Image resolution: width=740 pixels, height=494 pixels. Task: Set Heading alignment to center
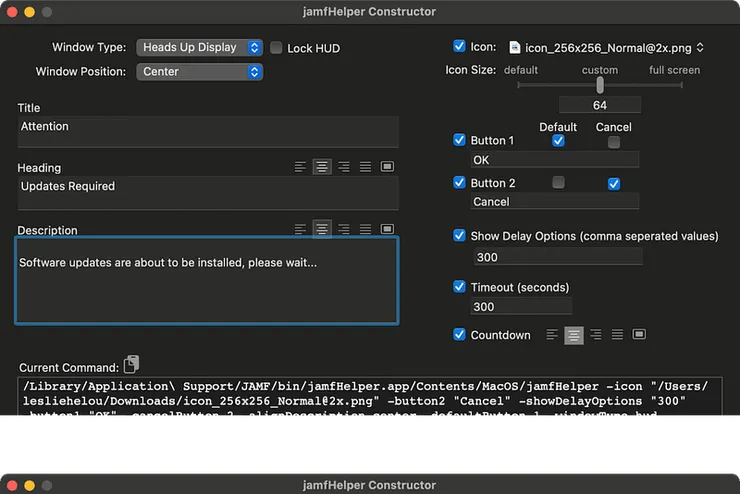pos(322,167)
